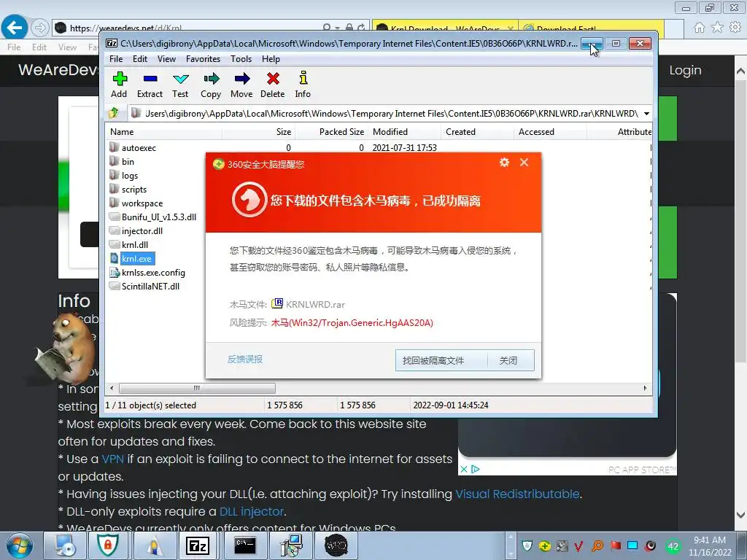The width and height of the screenshot is (747, 560).
Task: Sort by the Modified column header
Action: [404, 132]
